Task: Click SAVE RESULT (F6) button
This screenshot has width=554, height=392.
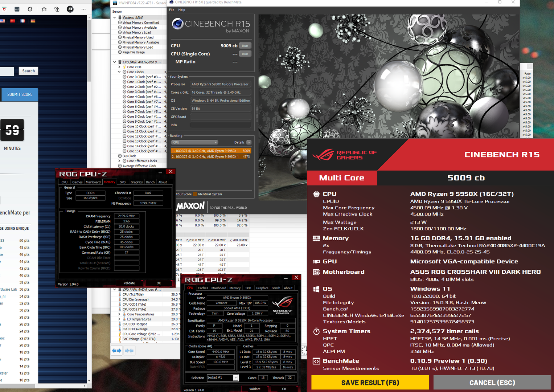Action: pyautogui.click(x=370, y=383)
